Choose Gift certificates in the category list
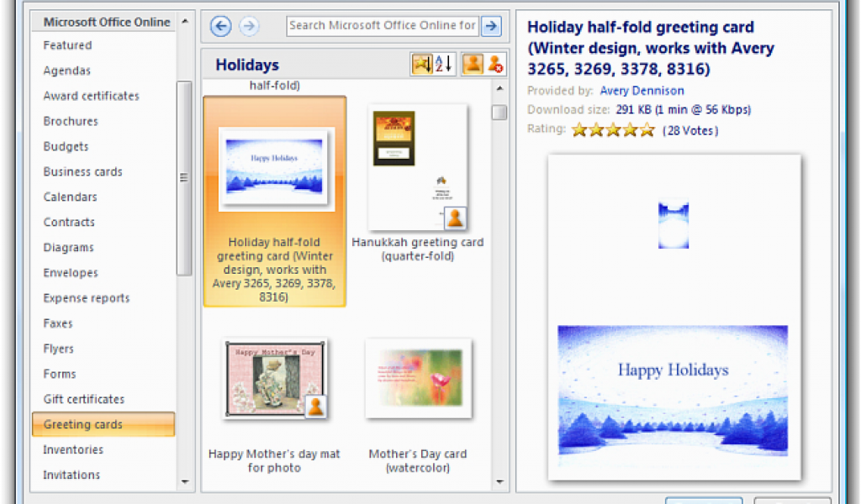The height and width of the screenshot is (504, 861). (84, 399)
